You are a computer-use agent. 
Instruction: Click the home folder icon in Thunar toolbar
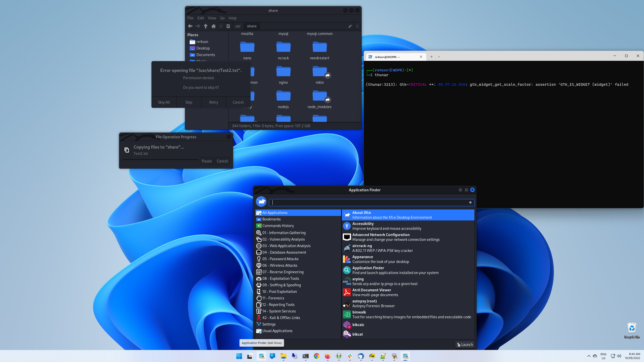pos(214,26)
